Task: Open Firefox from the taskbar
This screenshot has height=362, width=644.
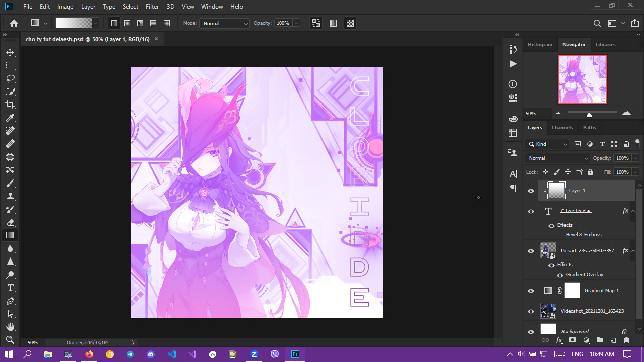Action: point(89,354)
